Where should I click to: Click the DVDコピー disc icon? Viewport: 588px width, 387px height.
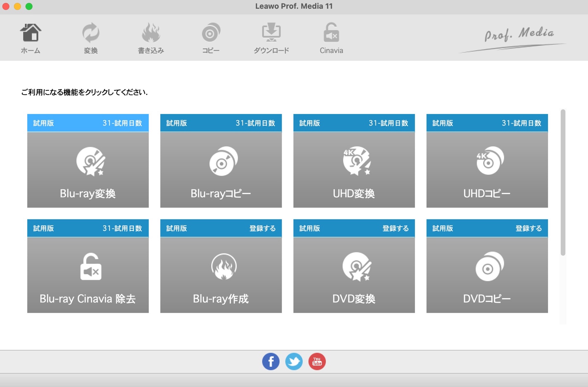[490, 266]
